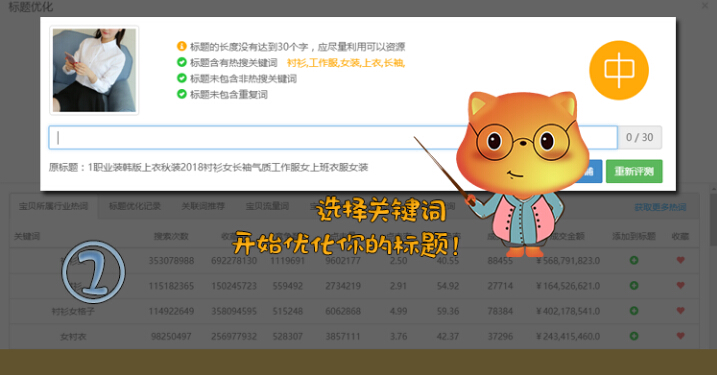Open the 获取更多热词 link

(x=660, y=207)
